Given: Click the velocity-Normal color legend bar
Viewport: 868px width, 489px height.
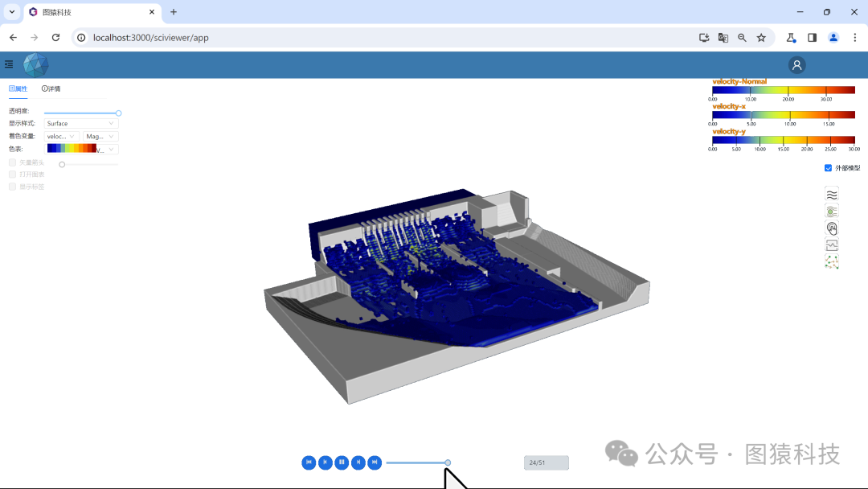Looking at the screenshot, I should [x=784, y=90].
